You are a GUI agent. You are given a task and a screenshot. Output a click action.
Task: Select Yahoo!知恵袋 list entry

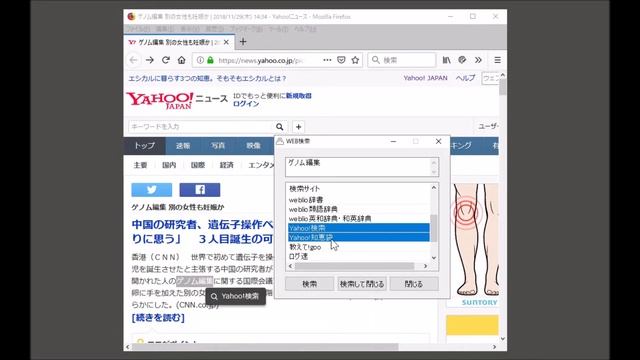click(x=359, y=237)
